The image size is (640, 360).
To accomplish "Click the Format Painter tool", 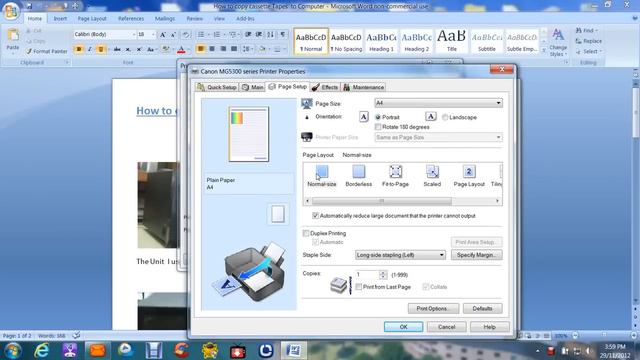I will click(x=47, y=51).
